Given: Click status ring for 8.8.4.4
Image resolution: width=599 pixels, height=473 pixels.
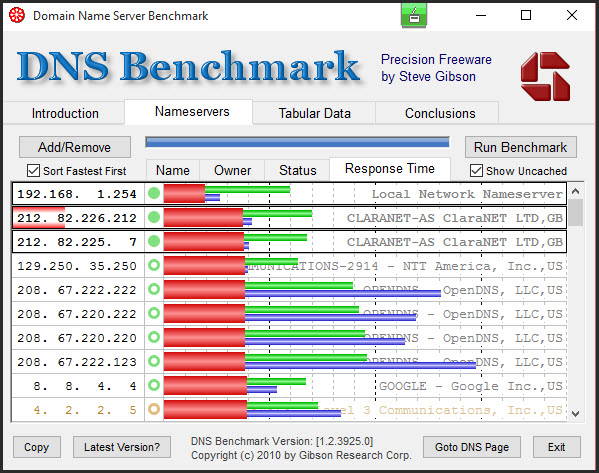Looking at the screenshot, I should [x=154, y=385].
